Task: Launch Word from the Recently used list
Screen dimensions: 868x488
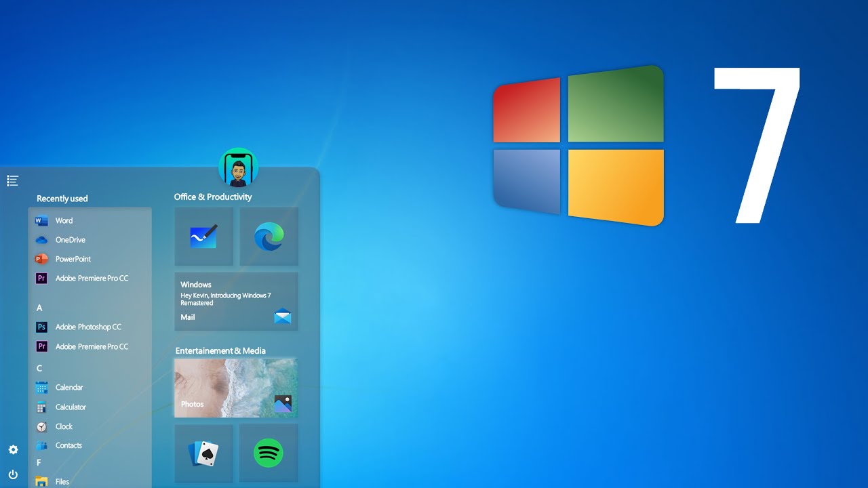Action: pos(90,220)
